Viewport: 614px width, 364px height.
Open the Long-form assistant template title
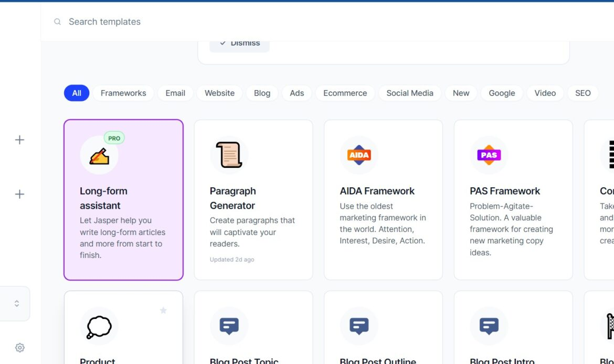pyautogui.click(x=103, y=198)
